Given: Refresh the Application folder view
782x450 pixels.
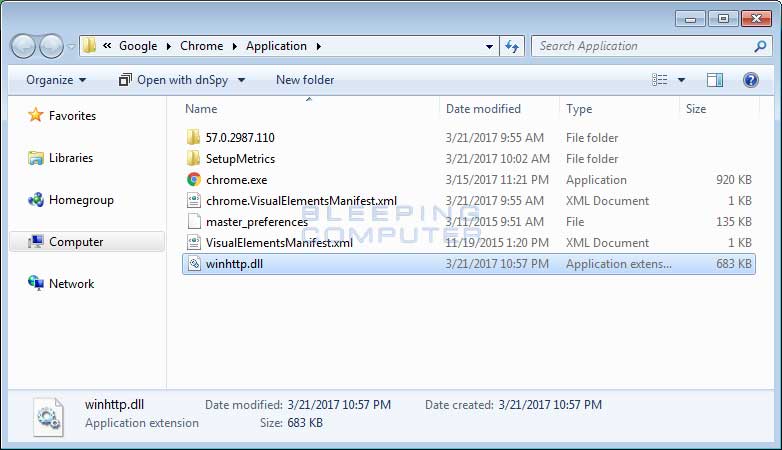Looking at the screenshot, I should point(512,46).
